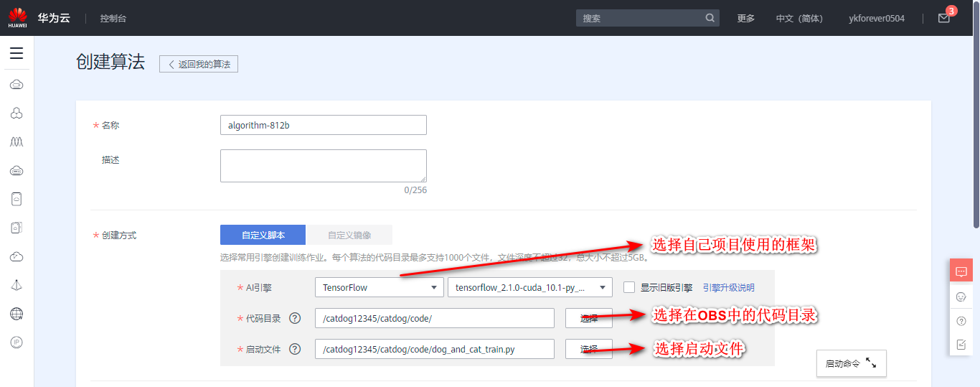Open the edit note icon on right

pos(961,345)
